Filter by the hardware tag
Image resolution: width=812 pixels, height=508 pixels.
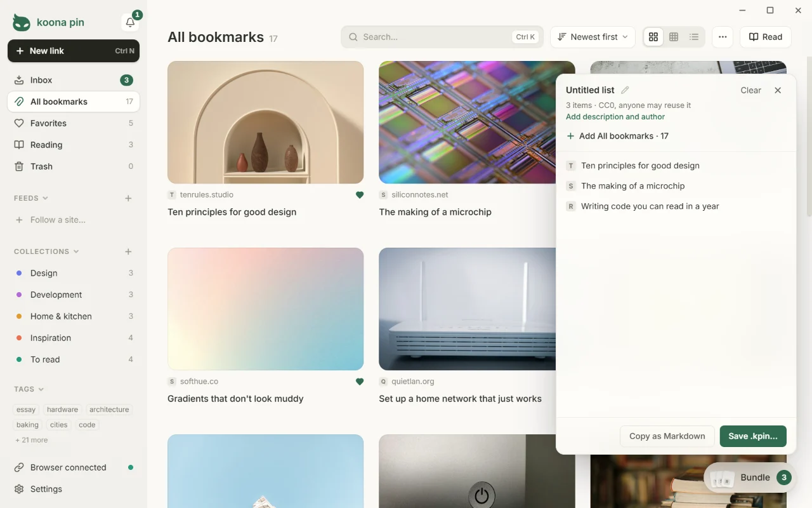62,410
